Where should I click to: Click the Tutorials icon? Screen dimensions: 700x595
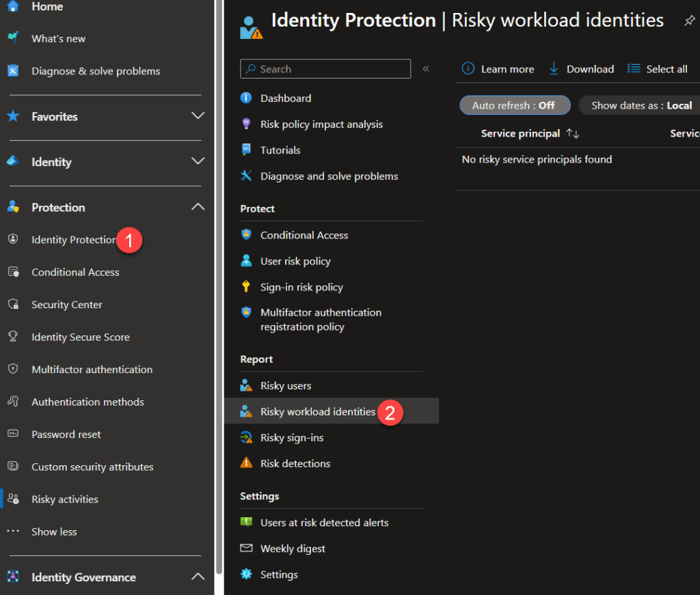(246, 150)
